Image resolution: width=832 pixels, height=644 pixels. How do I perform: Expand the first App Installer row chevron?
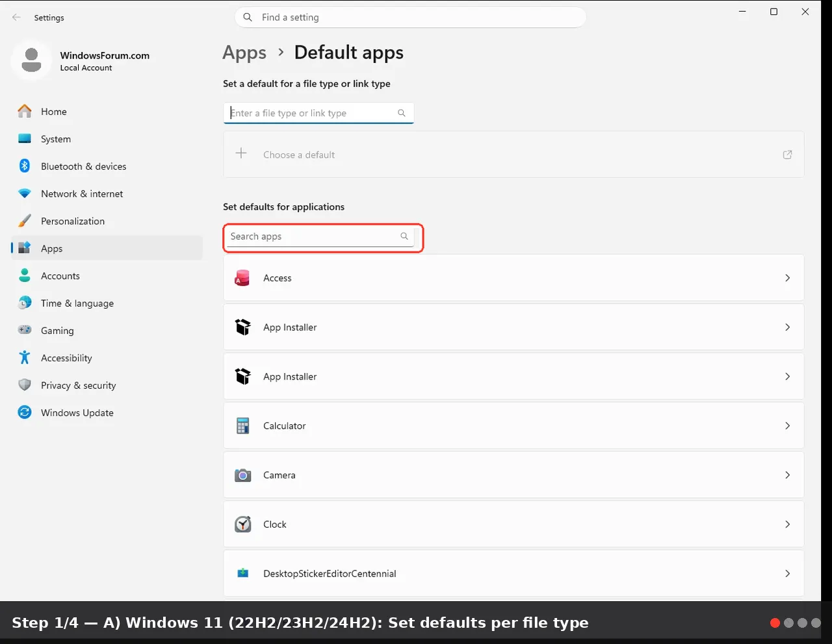pos(787,327)
